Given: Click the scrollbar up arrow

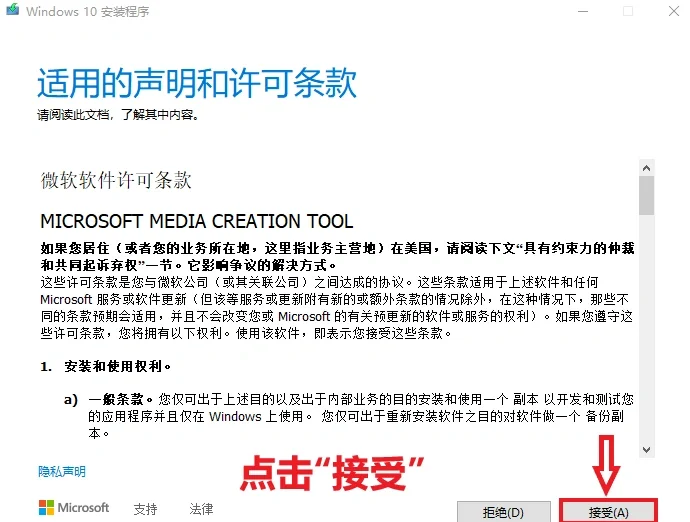Looking at the screenshot, I should pyautogui.click(x=646, y=168).
